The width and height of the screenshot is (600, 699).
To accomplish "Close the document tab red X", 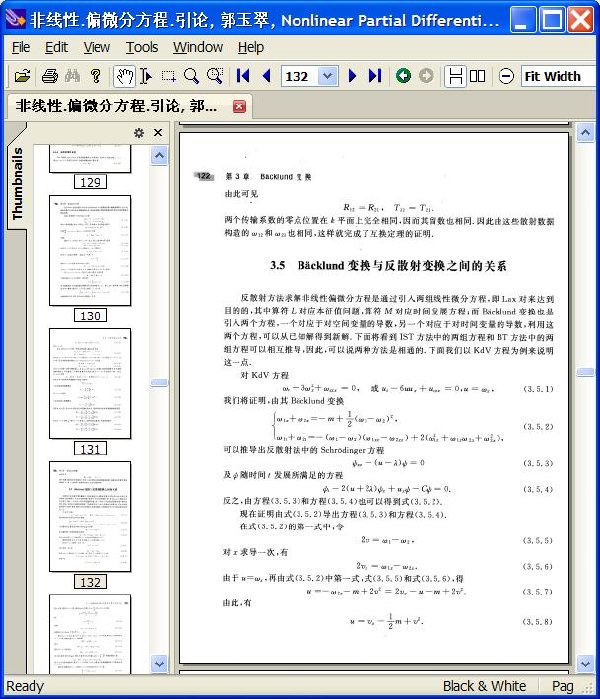I will click(x=239, y=107).
